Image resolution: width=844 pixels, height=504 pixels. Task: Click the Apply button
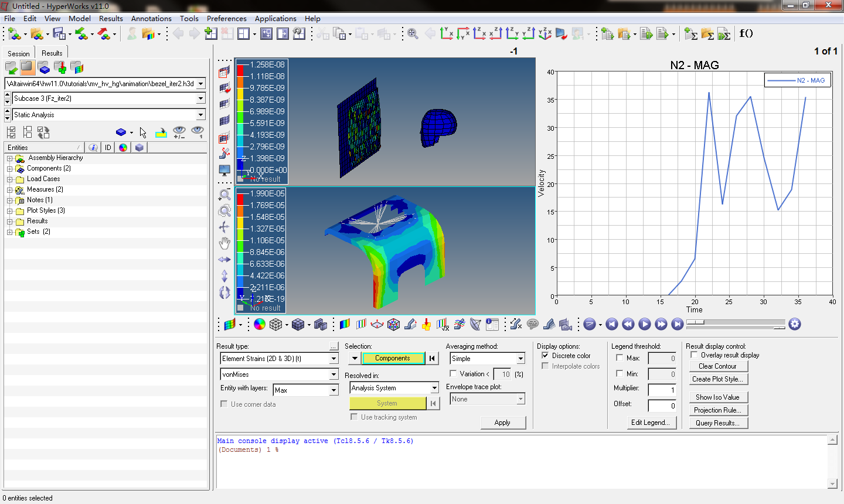click(502, 423)
